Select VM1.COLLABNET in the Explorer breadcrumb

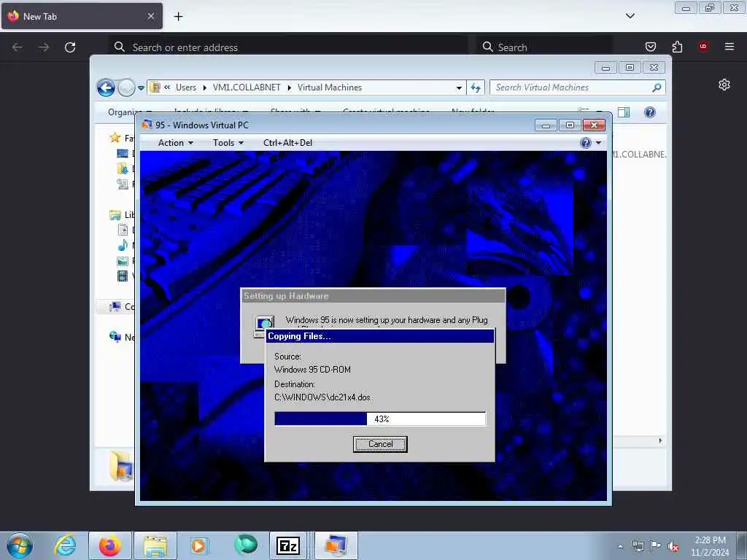(x=247, y=87)
